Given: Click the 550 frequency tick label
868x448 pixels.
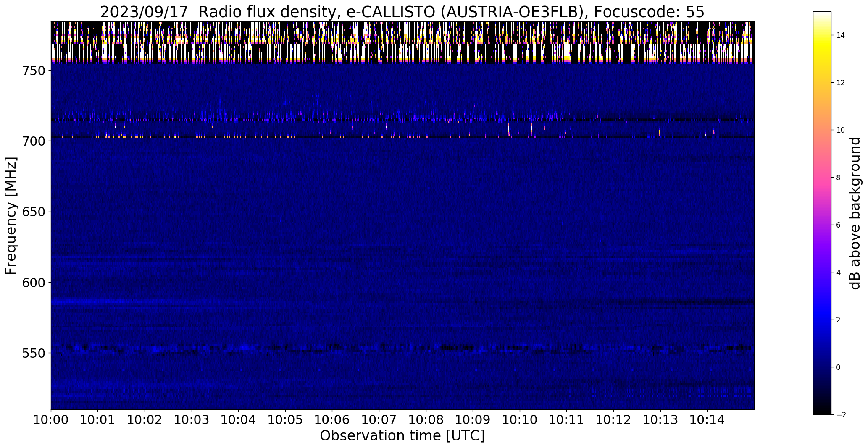Looking at the screenshot, I should click(x=34, y=353).
